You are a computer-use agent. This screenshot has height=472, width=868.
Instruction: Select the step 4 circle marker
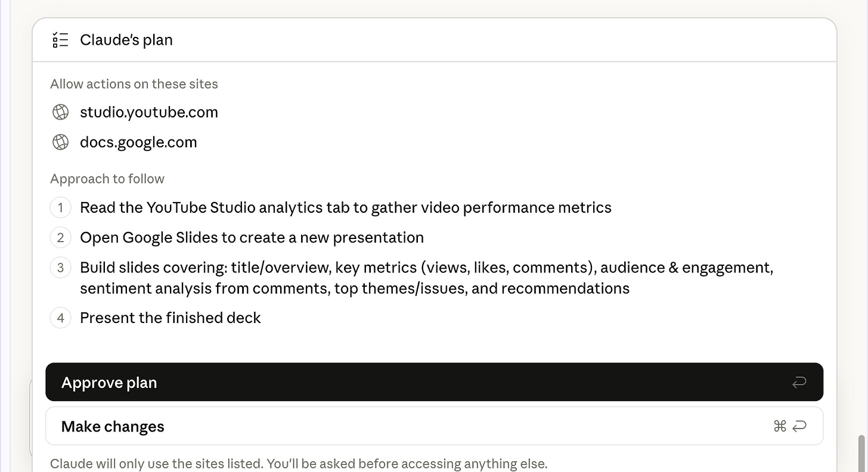(60, 318)
